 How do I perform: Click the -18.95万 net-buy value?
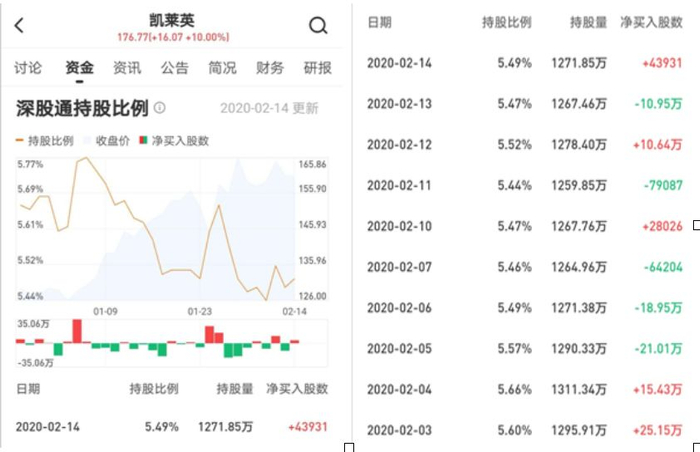tap(658, 308)
